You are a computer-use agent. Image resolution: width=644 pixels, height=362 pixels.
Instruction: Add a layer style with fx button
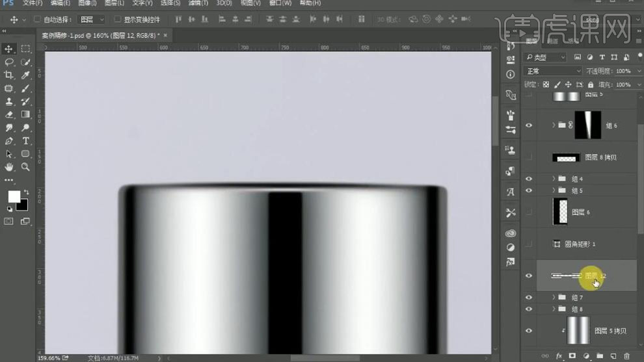(x=559, y=356)
